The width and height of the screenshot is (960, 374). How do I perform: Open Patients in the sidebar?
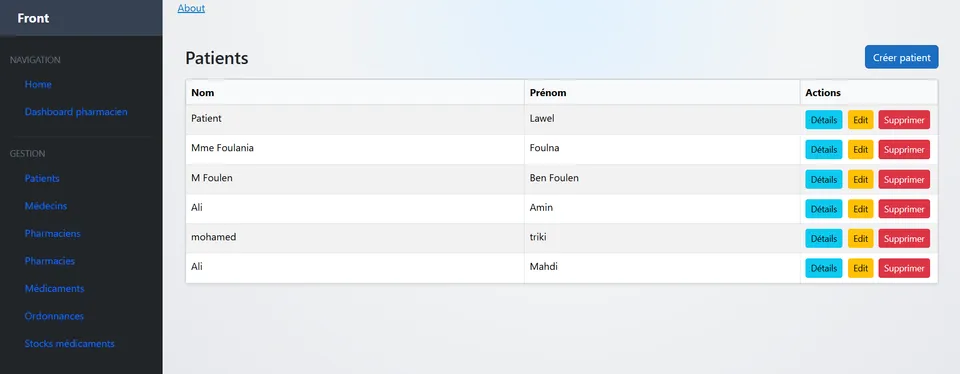pos(42,178)
